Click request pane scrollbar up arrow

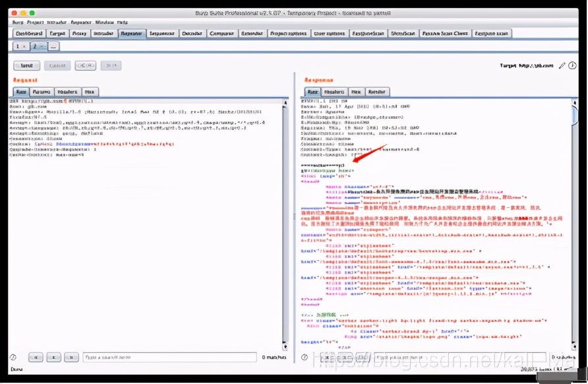(285, 103)
